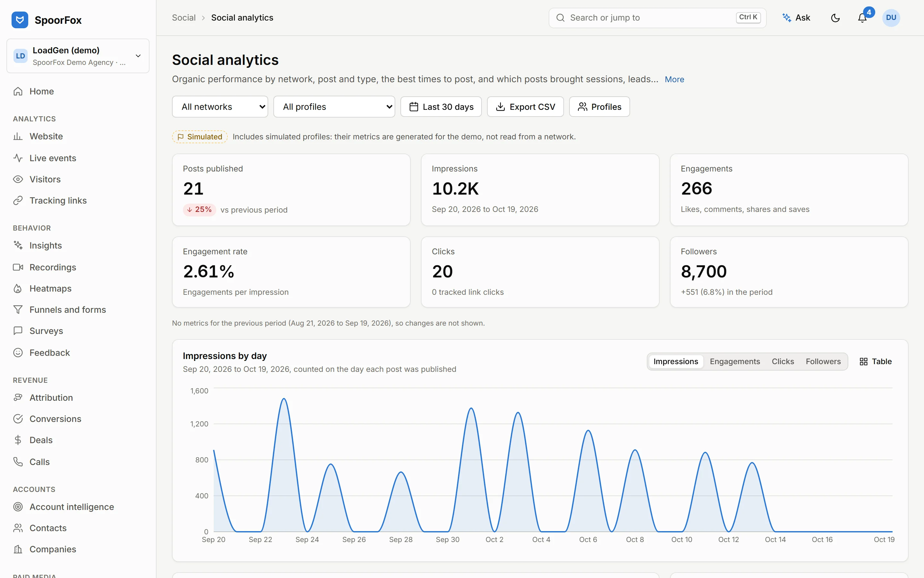The image size is (924, 578).
Task: Click the LD workspace avatar badge
Action: click(x=21, y=56)
